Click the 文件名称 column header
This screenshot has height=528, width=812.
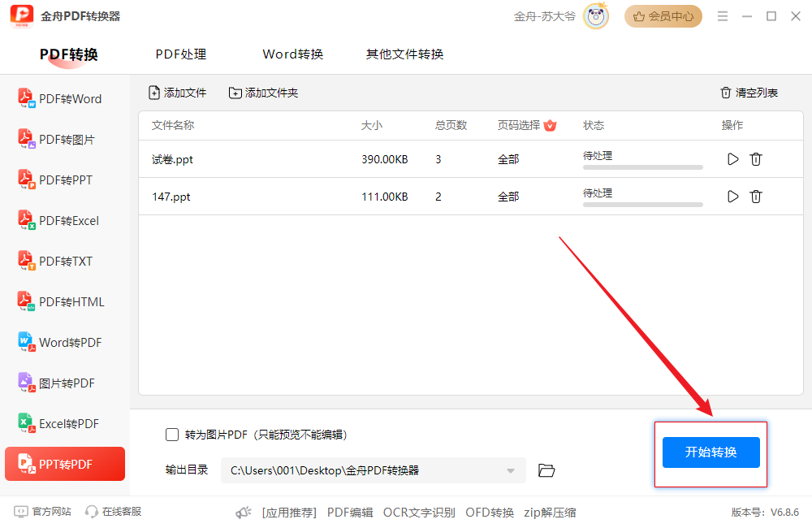pos(173,125)
